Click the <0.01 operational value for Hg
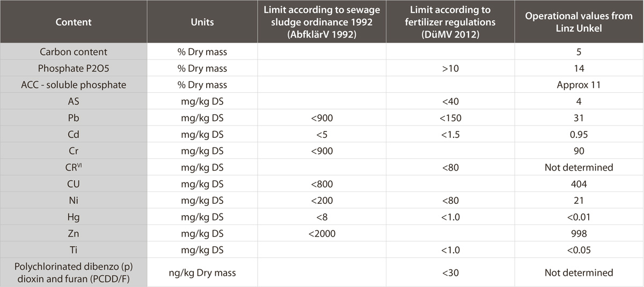The image size is (644, 287). [579, 217]
